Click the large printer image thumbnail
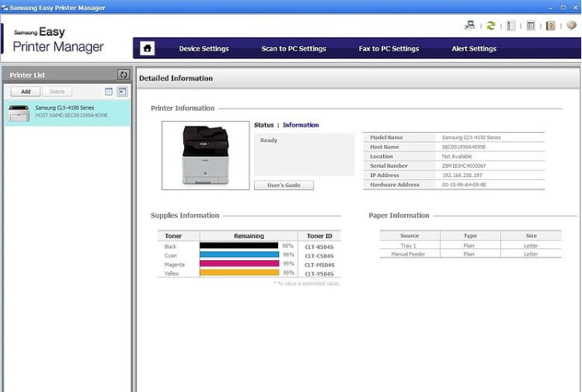582x392 pixels. (x=206, y=155)
